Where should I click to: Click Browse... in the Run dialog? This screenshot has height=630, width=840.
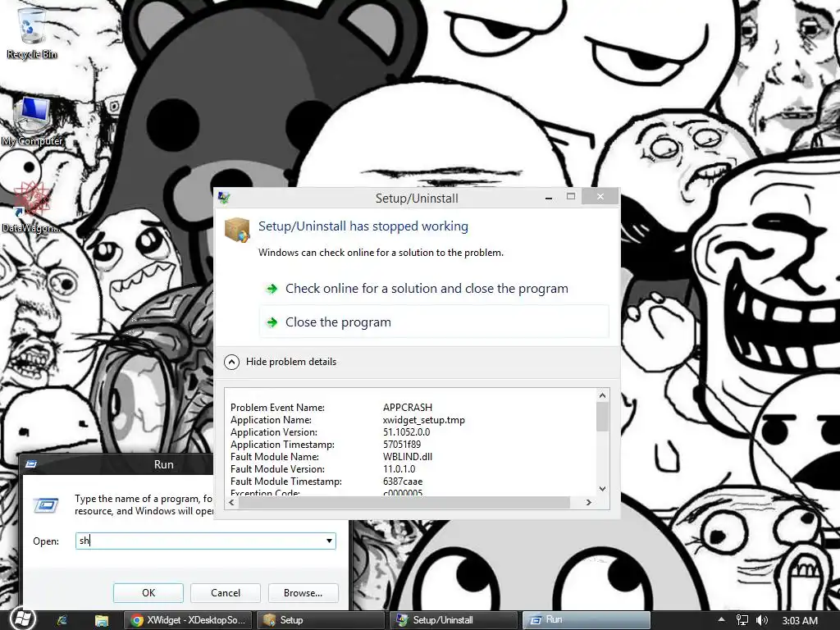click(304, 593)
